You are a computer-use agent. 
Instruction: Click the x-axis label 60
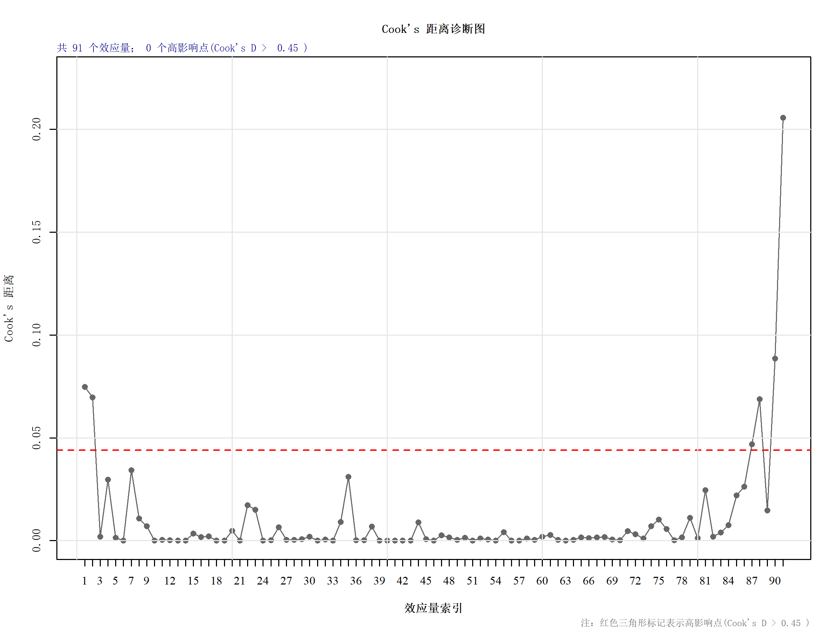542,581
